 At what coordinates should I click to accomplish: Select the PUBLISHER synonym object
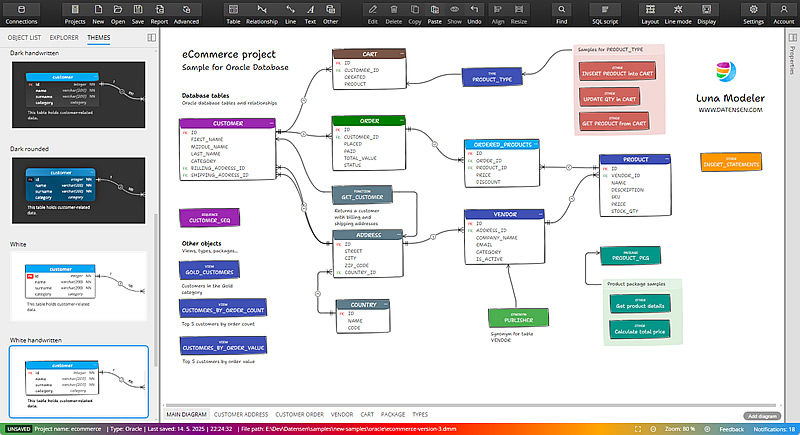518,318
